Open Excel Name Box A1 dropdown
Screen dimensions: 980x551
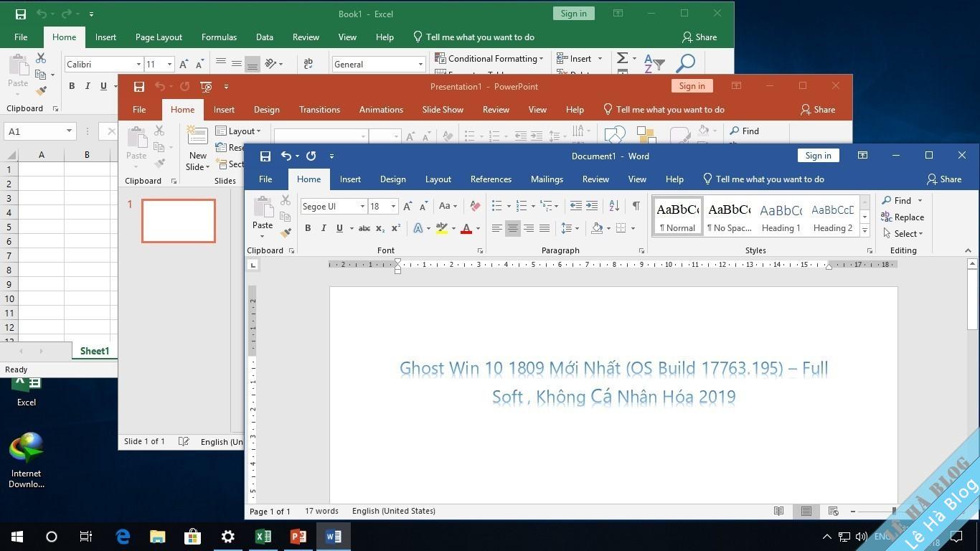pos(69,131)
